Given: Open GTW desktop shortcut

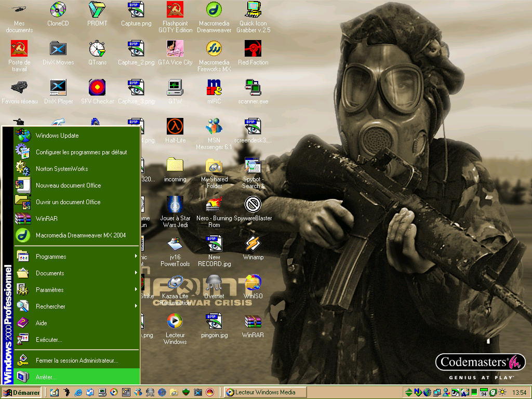Looking at the screenshot, I should tap(175, 91).
